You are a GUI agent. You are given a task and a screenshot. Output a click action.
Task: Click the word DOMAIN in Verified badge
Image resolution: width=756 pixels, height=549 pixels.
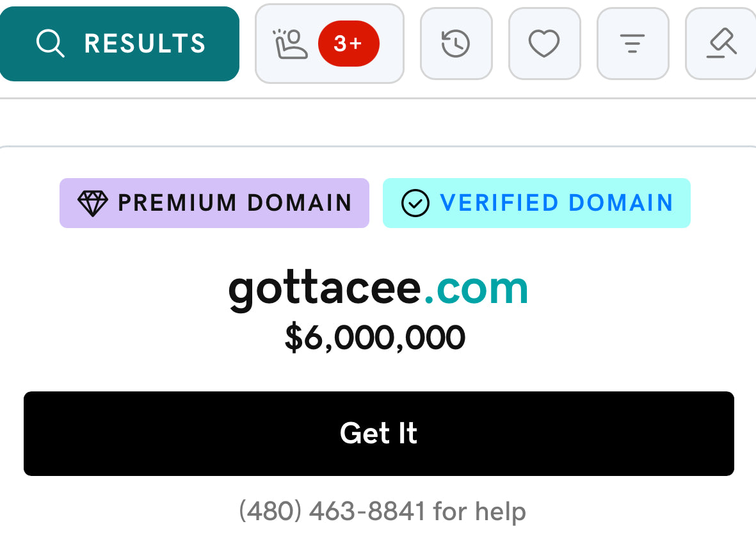point(621,203)
